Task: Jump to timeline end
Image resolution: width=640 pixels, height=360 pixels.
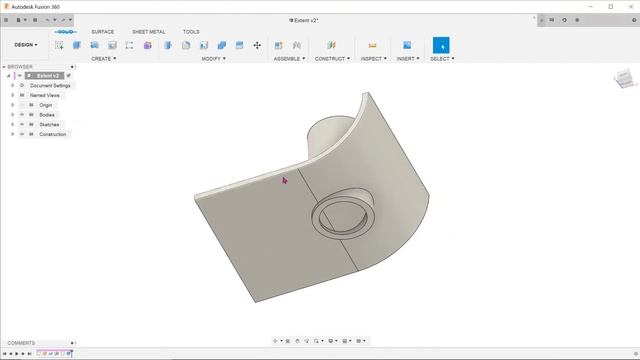Action: click(29, 354)
